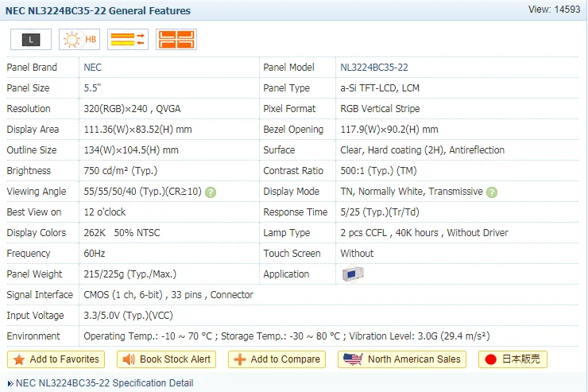Image resolution: width=588 pixels, height=392 pixels.
Task: Click the Response Time value '5/25 (Typ.)(Tr/Td)'
Action: click(380, 212)
